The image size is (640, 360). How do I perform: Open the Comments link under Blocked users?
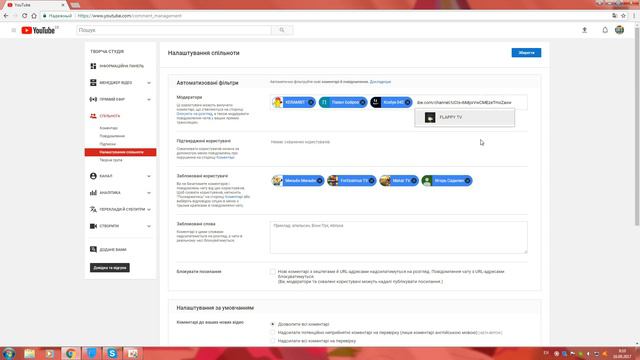click(234, 197)
